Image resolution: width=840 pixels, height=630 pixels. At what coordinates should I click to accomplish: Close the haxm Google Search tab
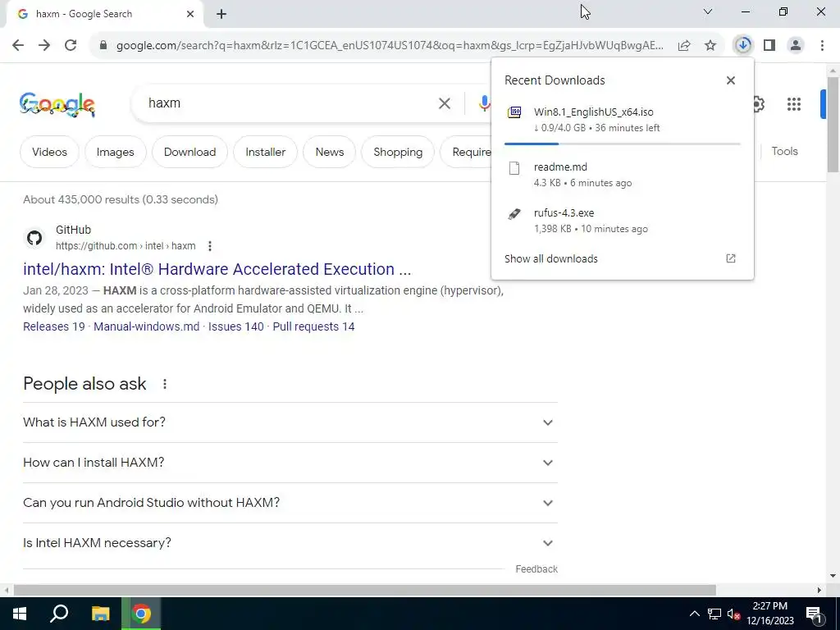tap(190, 14)
